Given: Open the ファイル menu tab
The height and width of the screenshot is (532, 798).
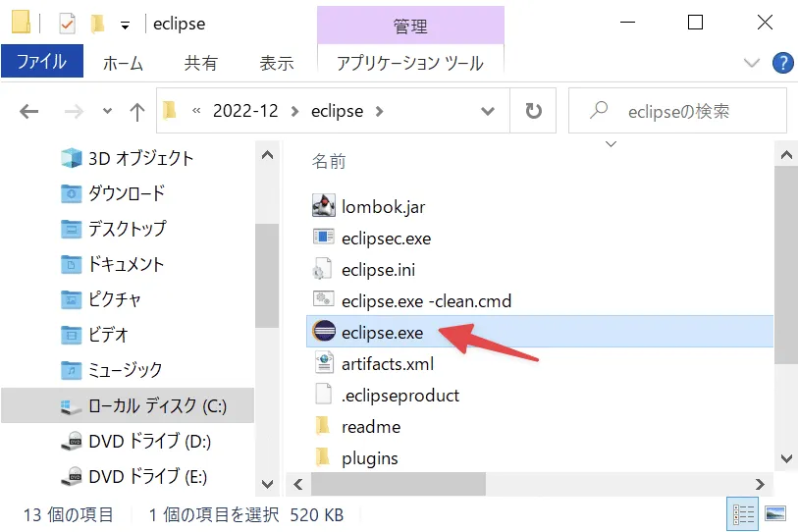Looking at the screenshot, I should 42,61.
